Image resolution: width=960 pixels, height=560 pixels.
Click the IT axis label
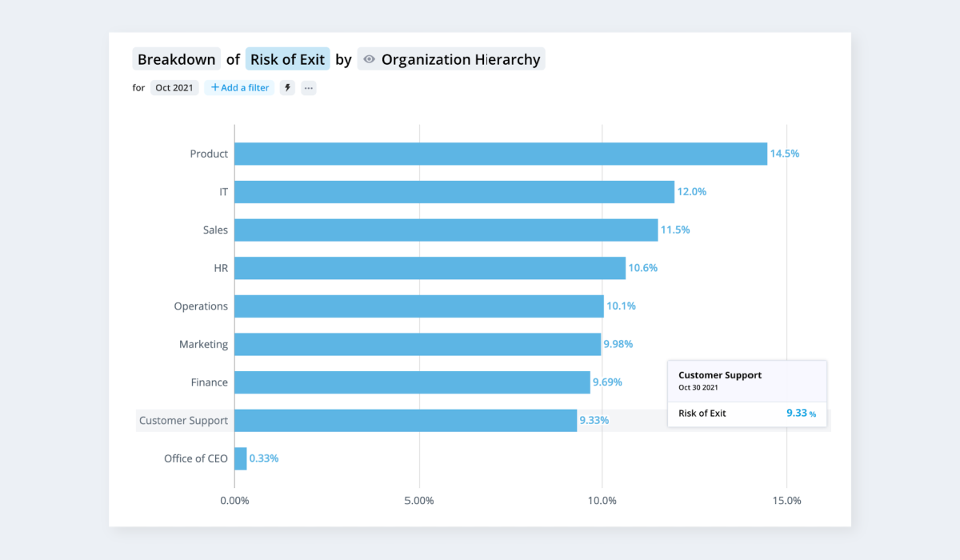coord(224,192)
